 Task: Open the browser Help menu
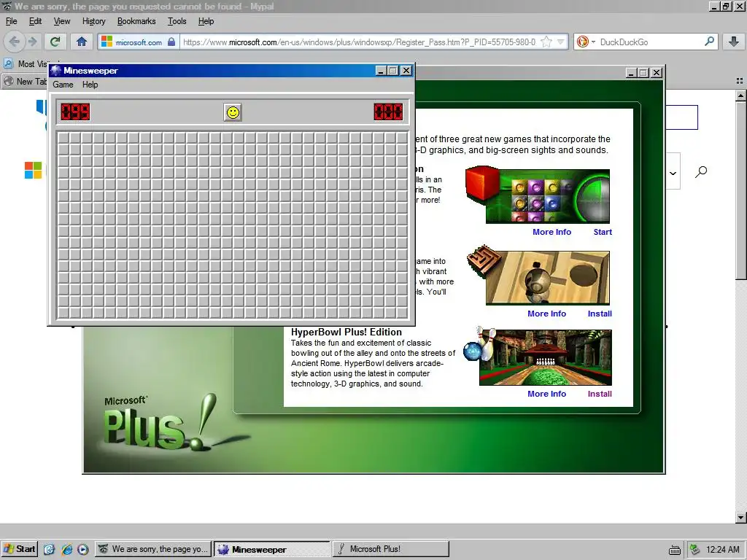tap(206, 21)
